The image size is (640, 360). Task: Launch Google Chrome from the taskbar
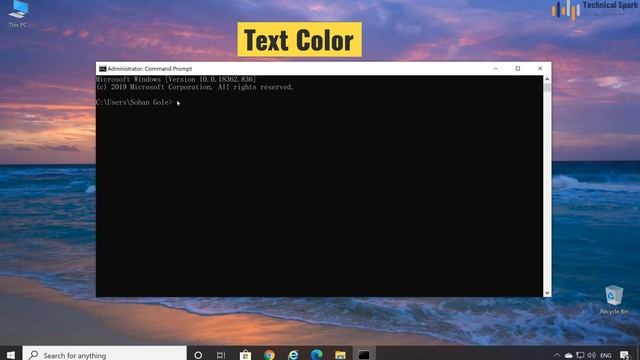(x=269, y=355)
